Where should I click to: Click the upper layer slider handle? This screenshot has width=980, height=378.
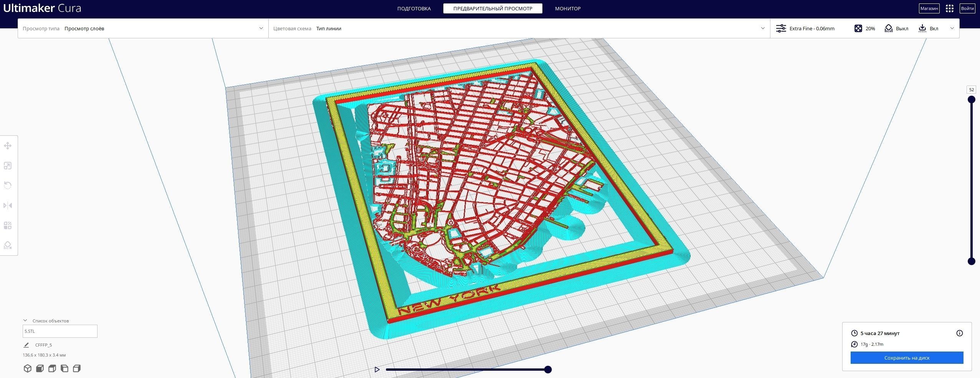(971, 100)
